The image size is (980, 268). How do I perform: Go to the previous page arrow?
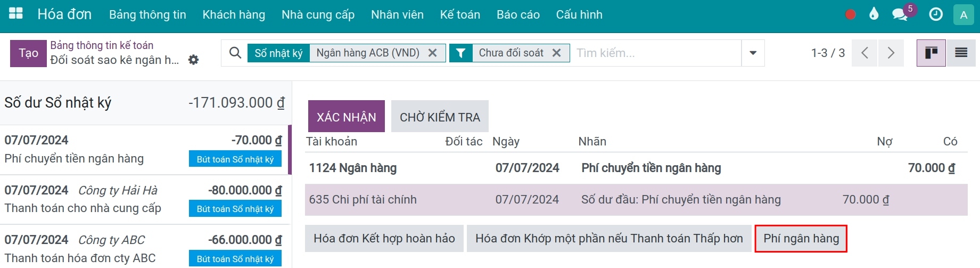[864, 53]
